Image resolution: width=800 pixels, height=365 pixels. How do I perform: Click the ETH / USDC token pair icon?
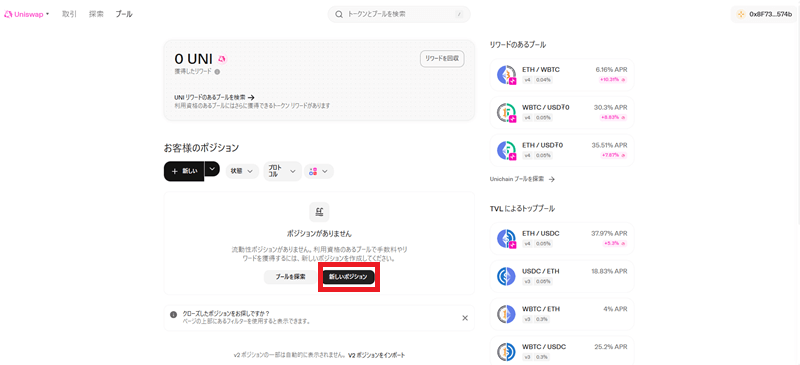pos(507,239)
